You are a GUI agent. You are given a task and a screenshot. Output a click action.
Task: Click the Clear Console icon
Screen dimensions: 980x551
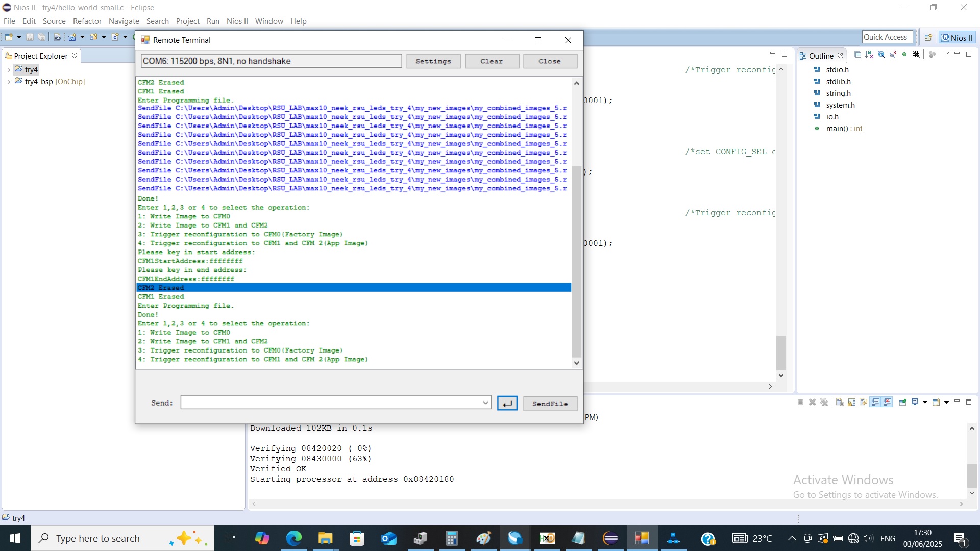840,403
